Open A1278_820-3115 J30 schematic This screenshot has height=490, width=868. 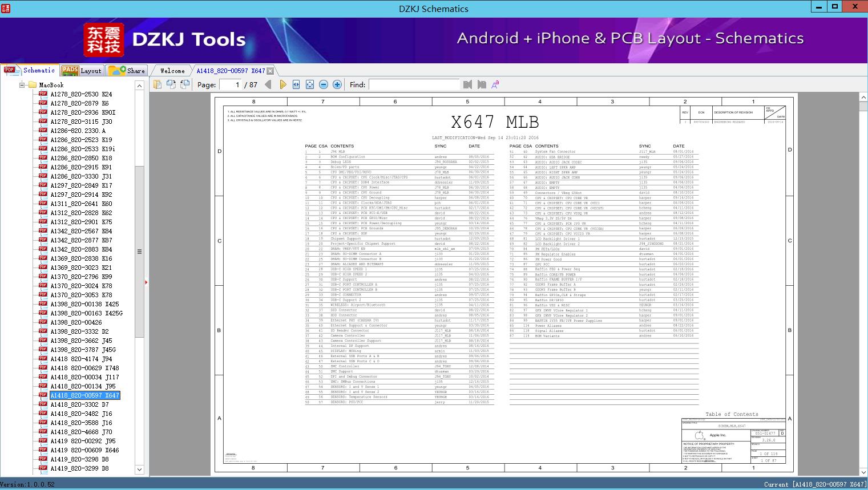coord(81,122)
